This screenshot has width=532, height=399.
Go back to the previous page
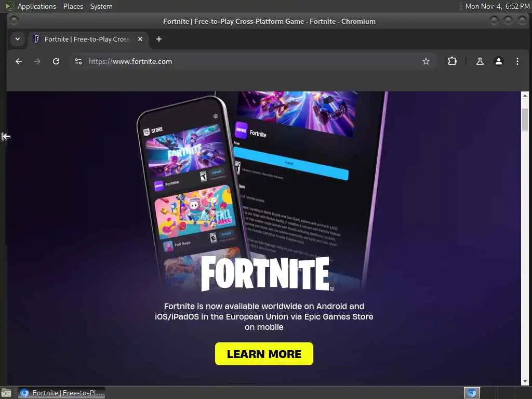coord(19,61)
